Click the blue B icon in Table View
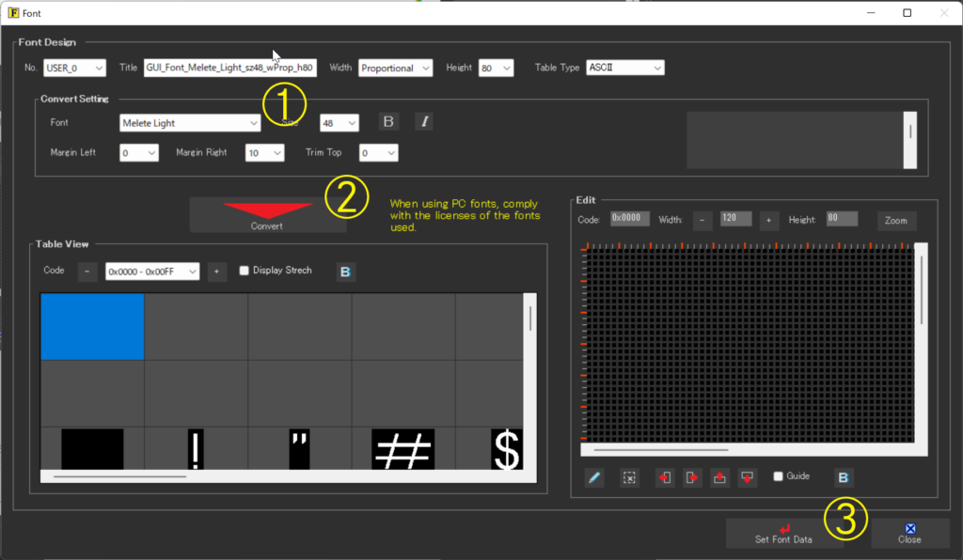Image resolution: width=963 pixels, height=560 pixels. tap(346, 272)
